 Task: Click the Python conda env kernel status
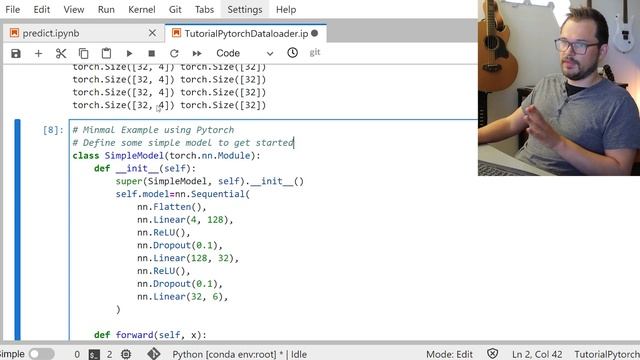239,354
